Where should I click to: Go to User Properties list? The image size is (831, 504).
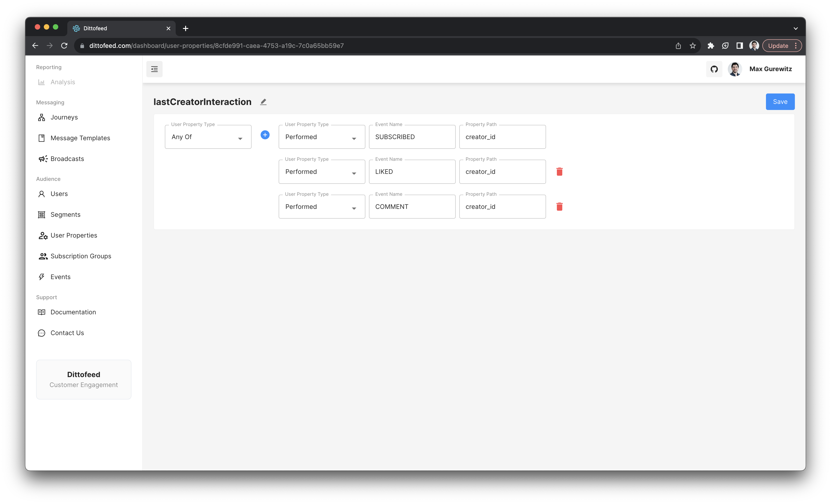pyautogui.click(x=74, y=236)
